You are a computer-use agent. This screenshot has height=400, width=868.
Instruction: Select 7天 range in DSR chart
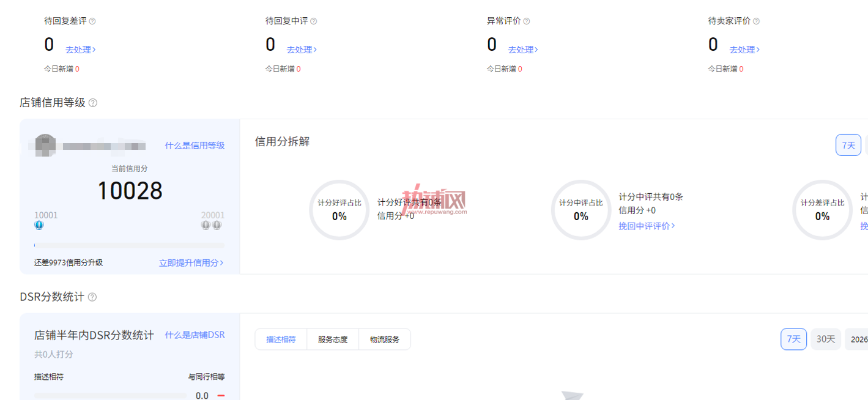tap(793, 339)
